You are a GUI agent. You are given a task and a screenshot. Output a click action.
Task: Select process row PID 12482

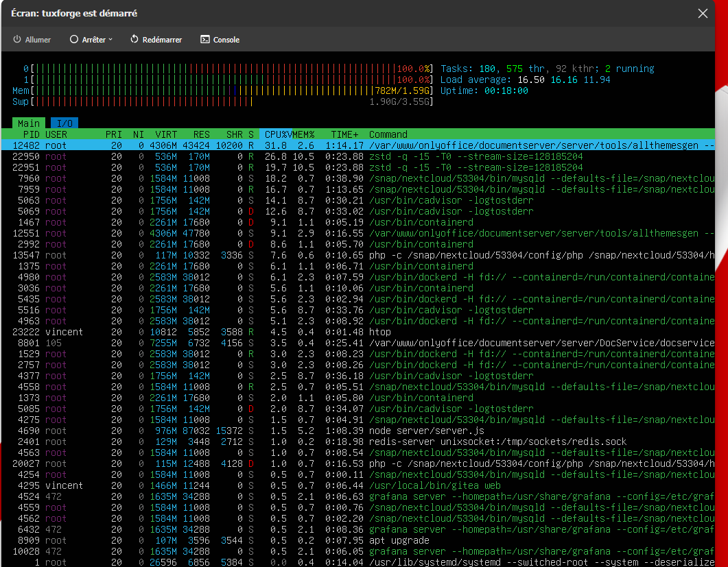click(x=358, y=145)
